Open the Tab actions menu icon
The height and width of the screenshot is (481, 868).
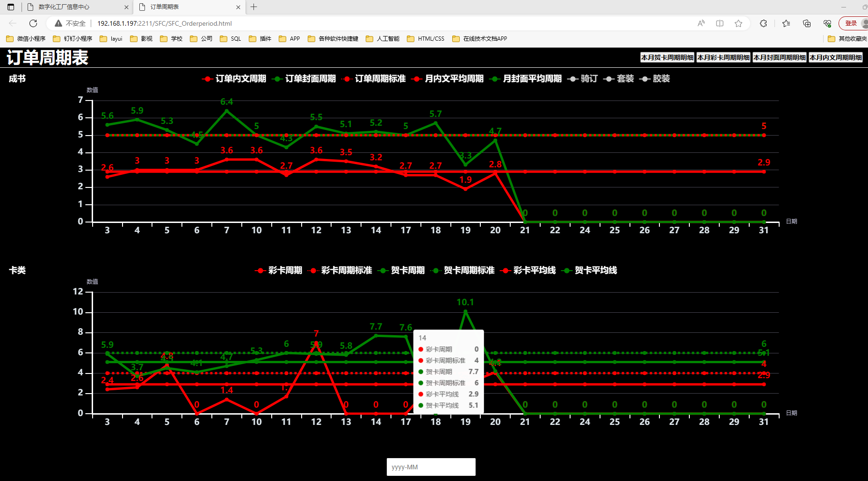[x=11, y=7]
